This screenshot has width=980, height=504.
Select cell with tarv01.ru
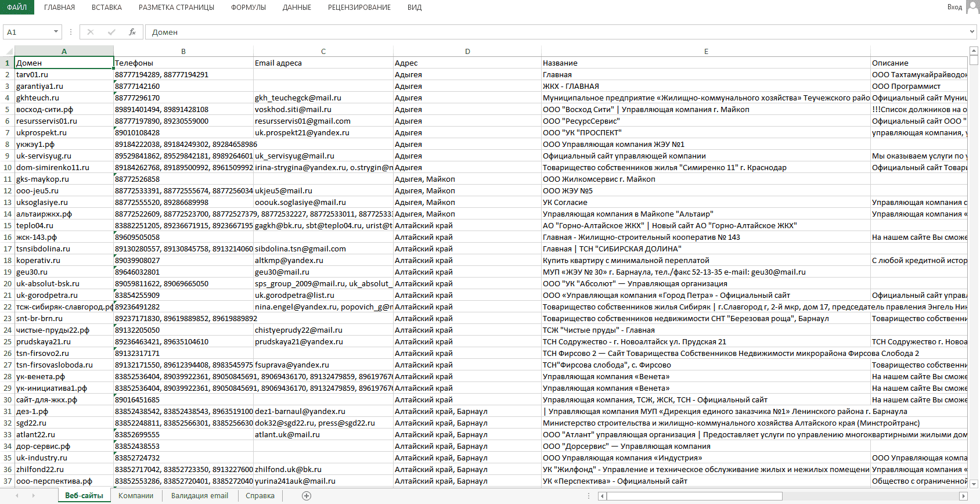point(64,74)
